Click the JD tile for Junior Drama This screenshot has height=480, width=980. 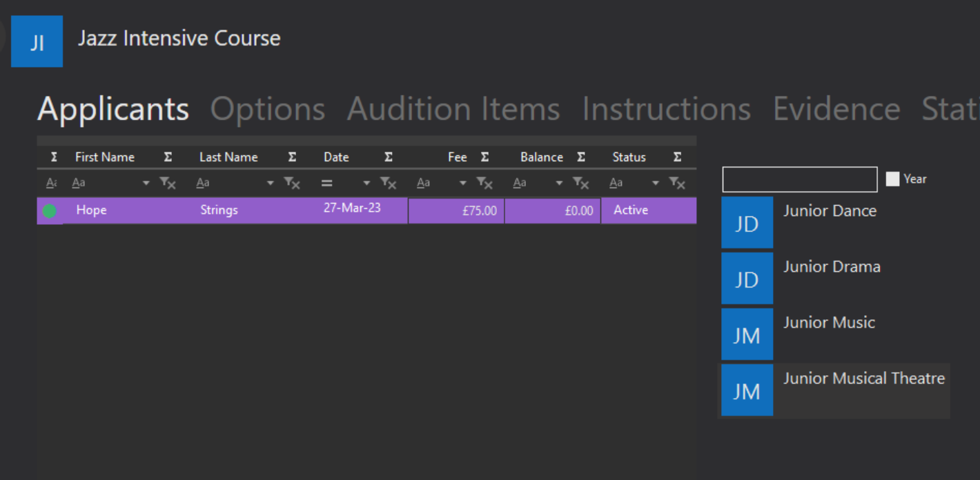[747, 279]
